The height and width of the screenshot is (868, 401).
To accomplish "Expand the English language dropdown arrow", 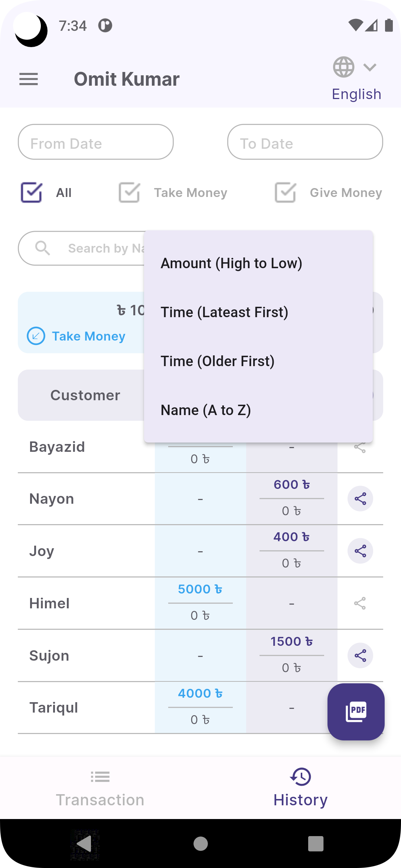I will 370,67.
